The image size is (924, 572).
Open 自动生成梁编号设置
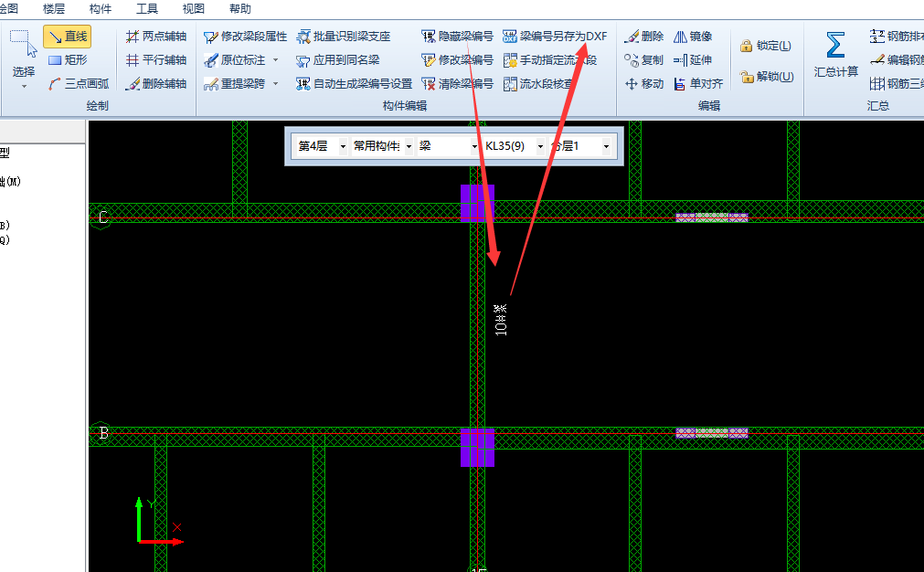[x=355, y=84]
